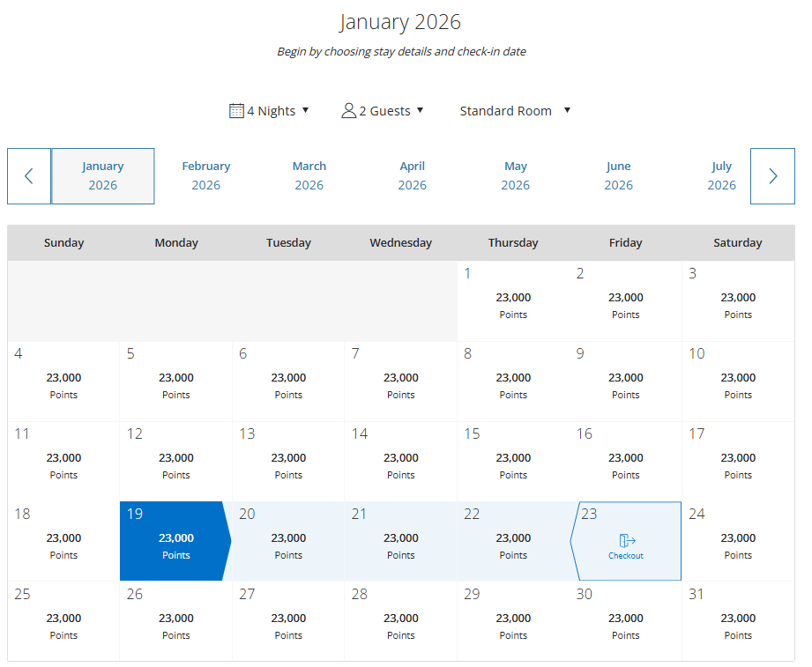
Task: Click the calendar icon beside 4 Nights
Action: click(x=236, y=111)
